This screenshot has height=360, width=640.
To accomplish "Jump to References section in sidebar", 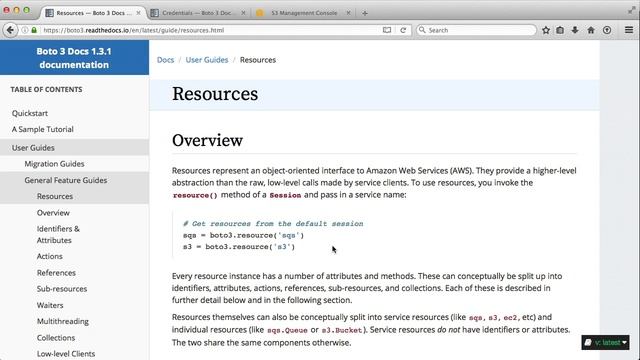I will [x=56, y=273].
